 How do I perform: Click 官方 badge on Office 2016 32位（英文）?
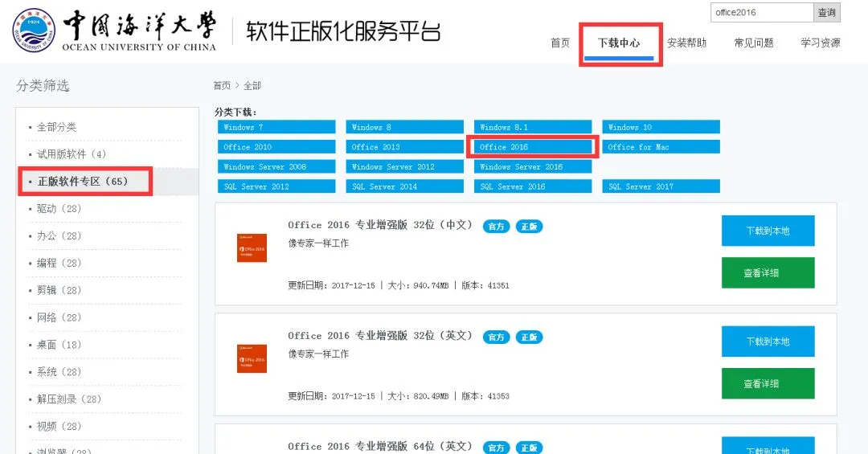point(496,337)
